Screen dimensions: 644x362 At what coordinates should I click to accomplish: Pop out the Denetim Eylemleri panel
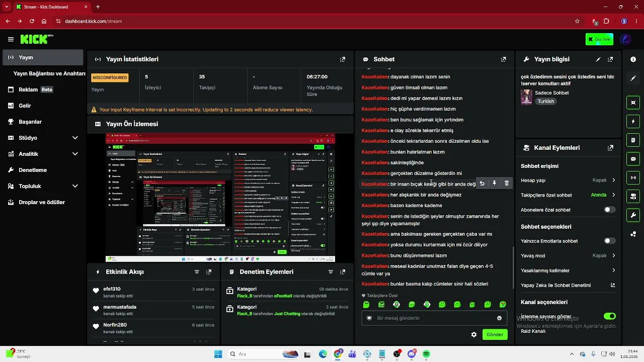pyautogui.click(x=343, y=272)
